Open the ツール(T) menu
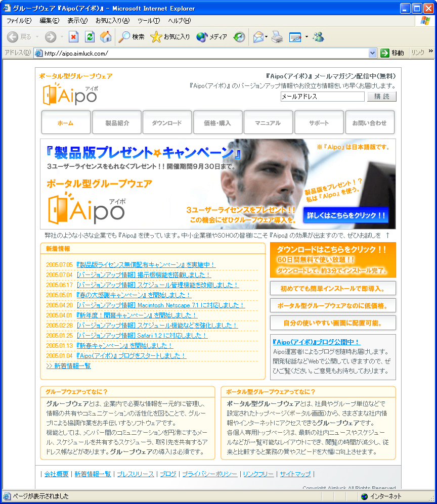437x504 pixels. pos(149,21)
